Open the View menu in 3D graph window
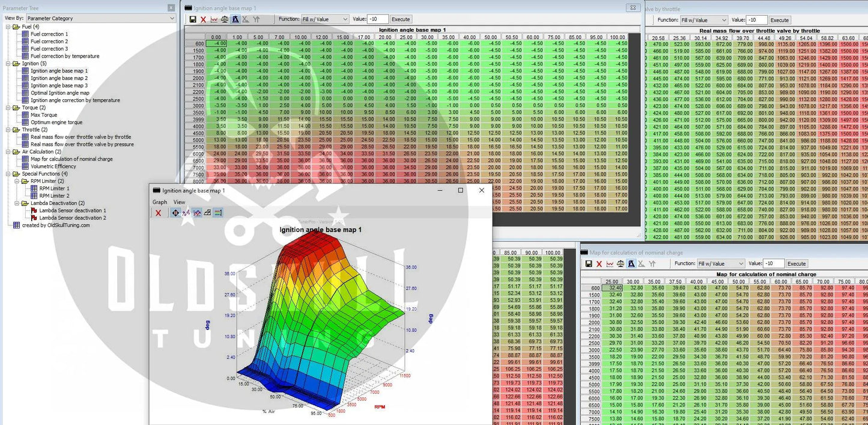Screen dimensions: 868x425 (x=179, y=202)
